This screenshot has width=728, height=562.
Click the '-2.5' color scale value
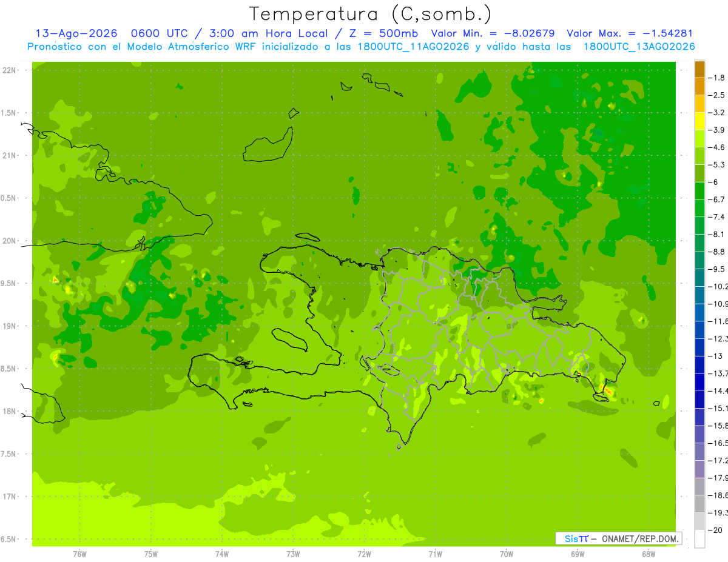pos(718,95)
